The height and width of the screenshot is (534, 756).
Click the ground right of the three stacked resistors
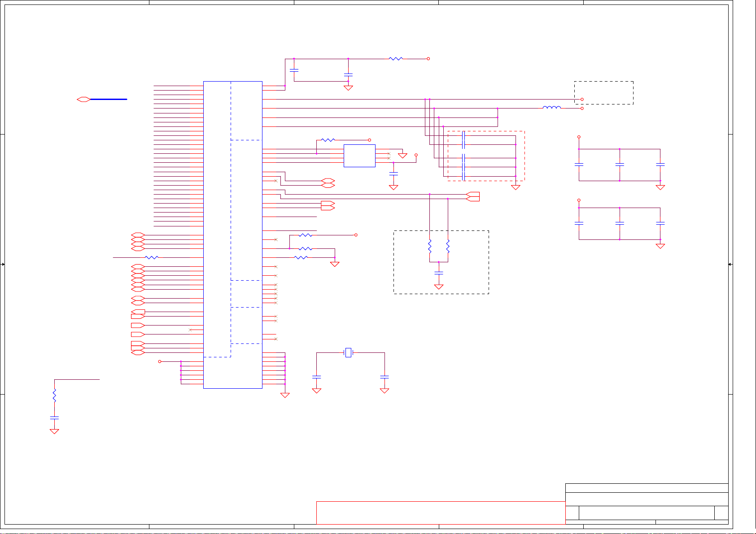click(335, 264)
